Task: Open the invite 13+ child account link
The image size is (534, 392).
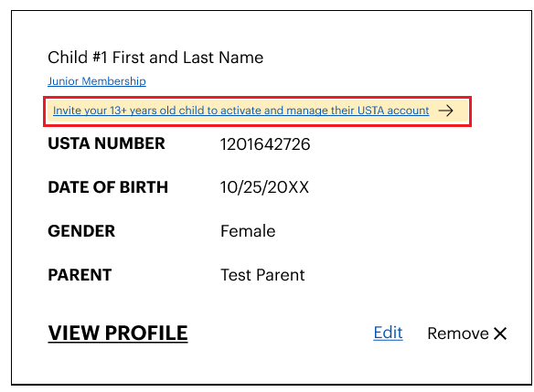Action: [240, 111]
